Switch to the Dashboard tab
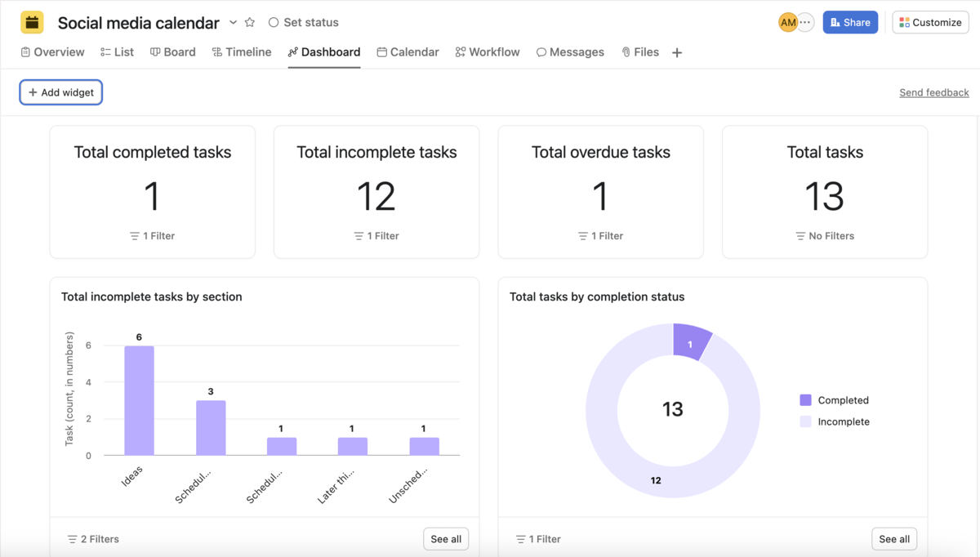 click(324, 51)
